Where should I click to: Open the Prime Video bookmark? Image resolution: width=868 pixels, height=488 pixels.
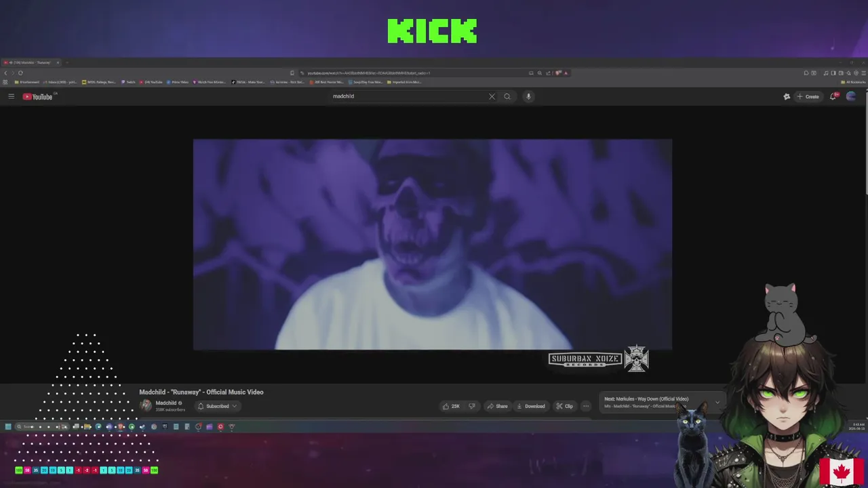pos(178,82)
